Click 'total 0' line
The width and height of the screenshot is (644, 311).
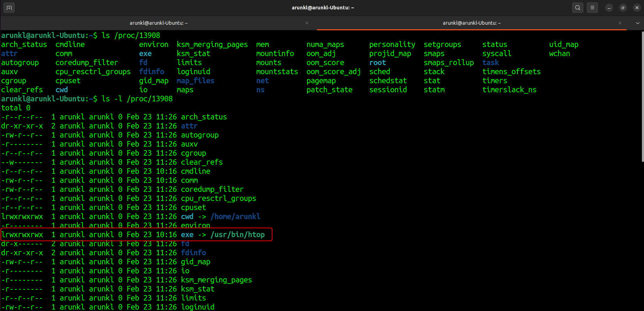tap(16, 108)
